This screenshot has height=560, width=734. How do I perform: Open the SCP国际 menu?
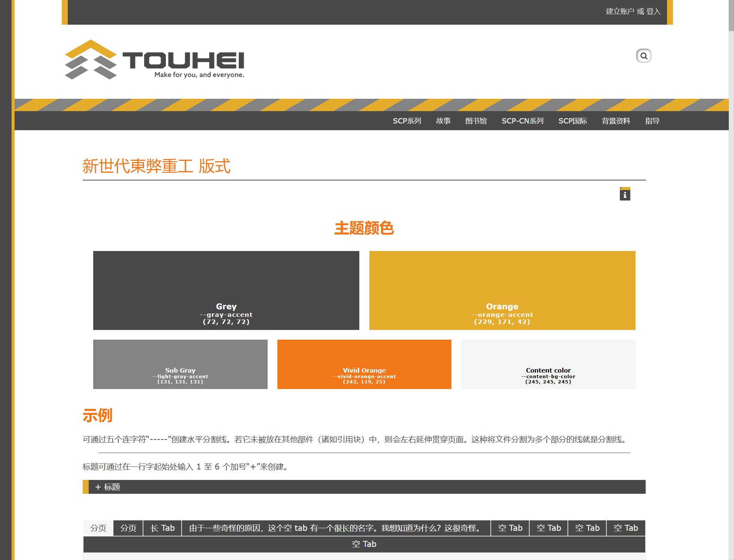pos(572,121)
